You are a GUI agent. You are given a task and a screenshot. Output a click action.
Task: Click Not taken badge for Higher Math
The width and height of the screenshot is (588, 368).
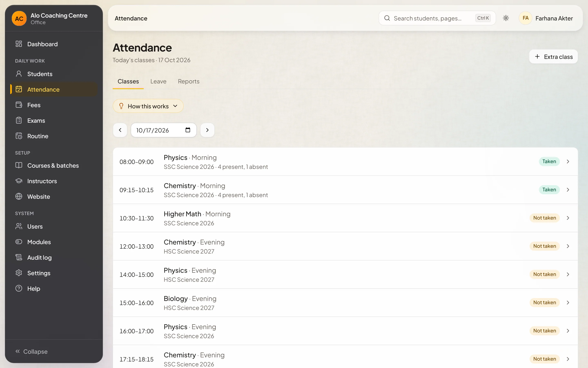click(545, 218)
